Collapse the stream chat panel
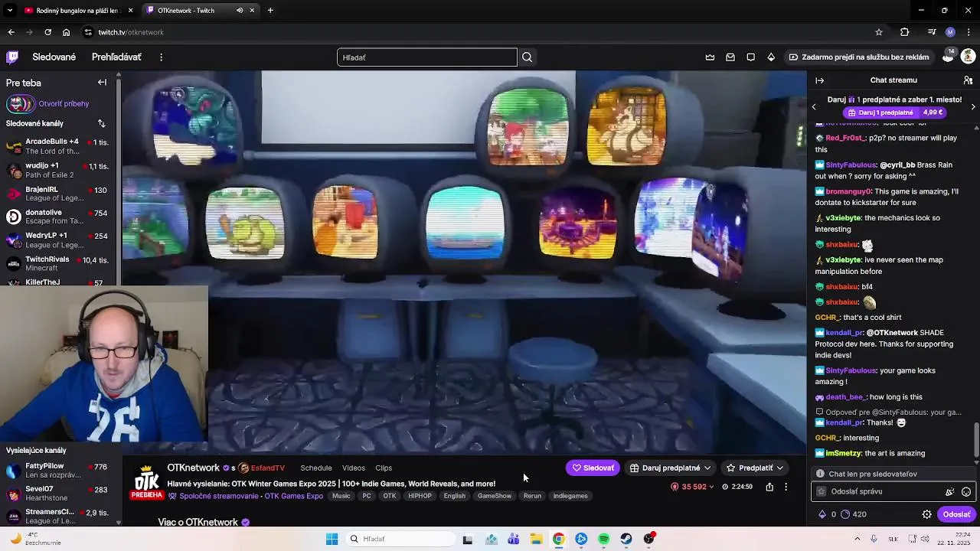Viewport: 980px width, 551px height. click(819, 80)
